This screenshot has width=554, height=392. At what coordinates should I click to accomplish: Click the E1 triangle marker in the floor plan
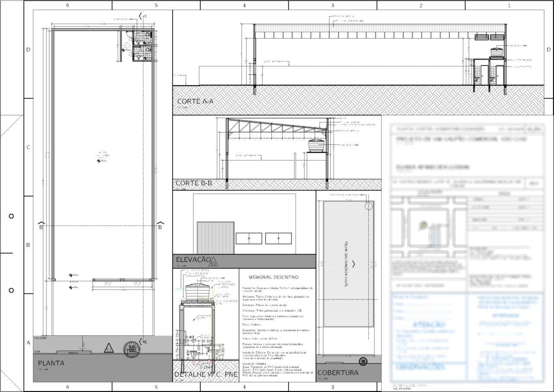(x=108, y=348)
